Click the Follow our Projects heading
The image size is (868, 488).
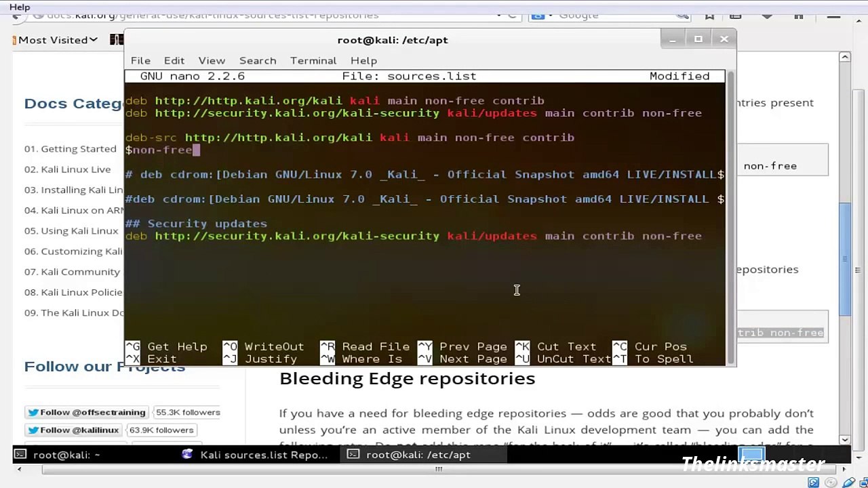click(104, 367)
